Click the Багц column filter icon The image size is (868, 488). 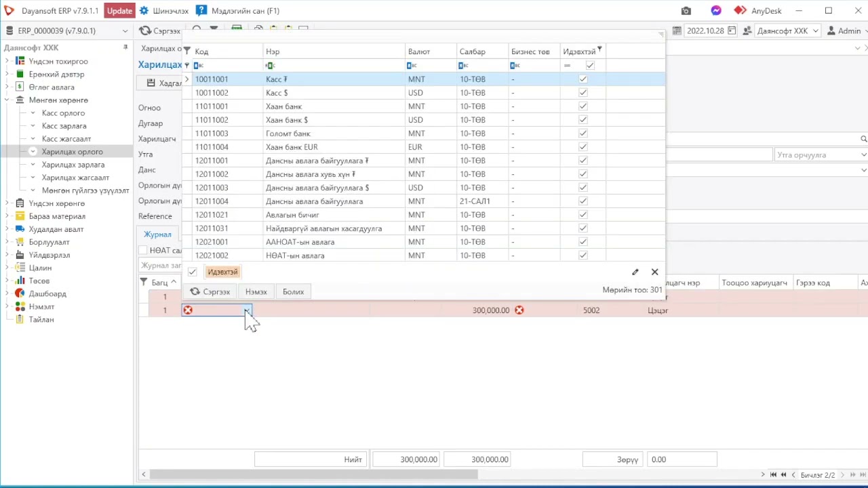coord(144,282)
